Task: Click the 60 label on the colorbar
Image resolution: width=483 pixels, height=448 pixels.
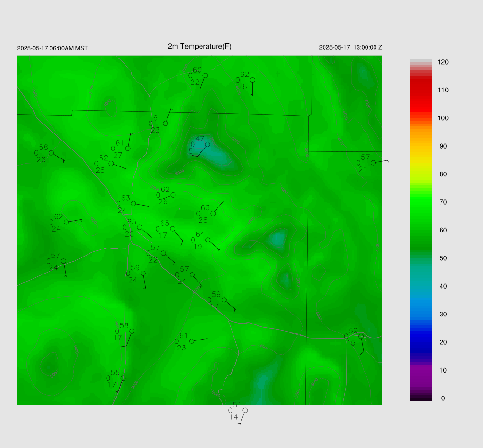Action: coord(443,230)
